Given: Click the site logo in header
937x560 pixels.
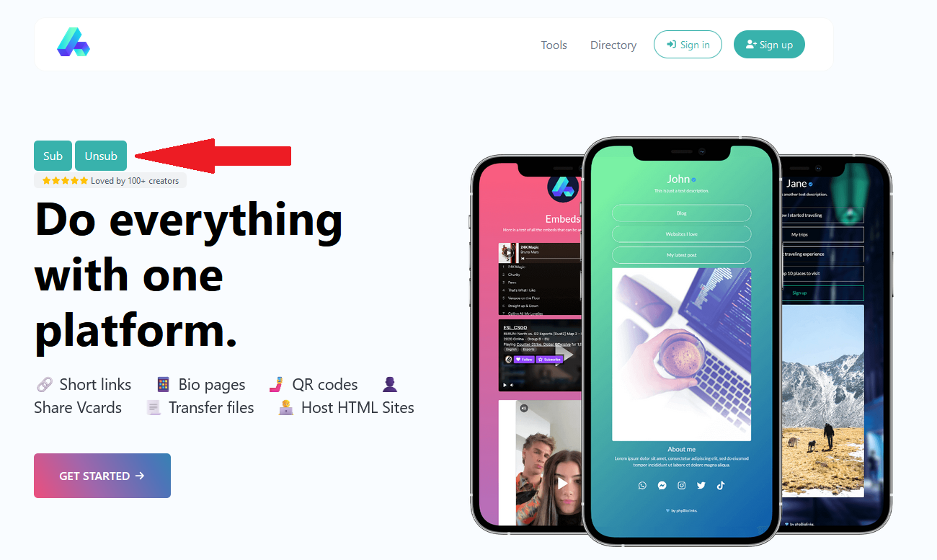Looking at the screenshot, I should pos(74,43).
